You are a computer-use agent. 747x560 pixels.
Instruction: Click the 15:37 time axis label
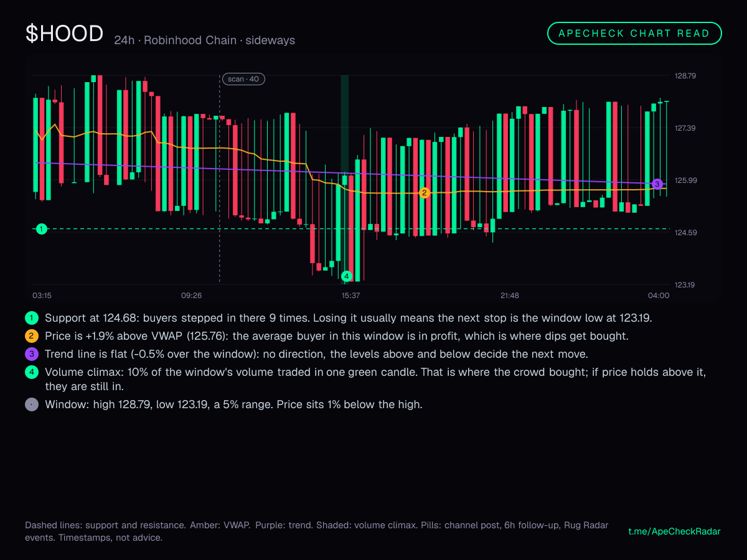pyautogui.click(x=350, y=296)
